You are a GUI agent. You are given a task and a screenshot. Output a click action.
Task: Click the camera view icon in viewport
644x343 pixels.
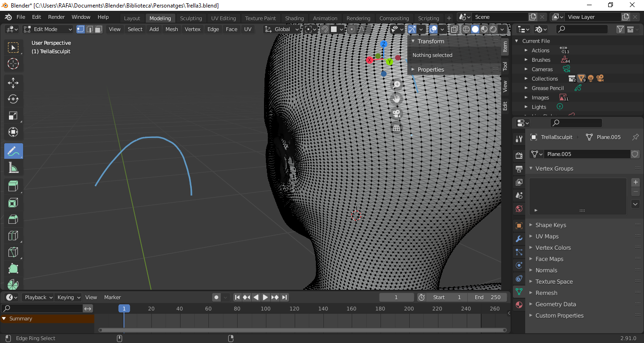click(396, 114)
